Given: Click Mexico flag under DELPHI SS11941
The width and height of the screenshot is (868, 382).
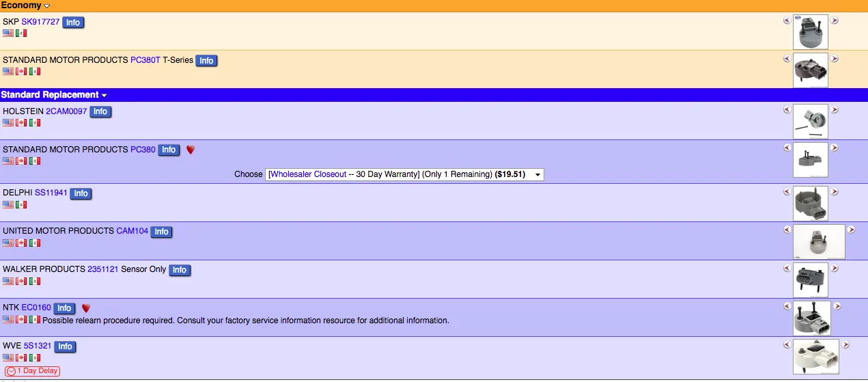Looking at the screenshot, I should pyautogui.click(x=21, y=204).
